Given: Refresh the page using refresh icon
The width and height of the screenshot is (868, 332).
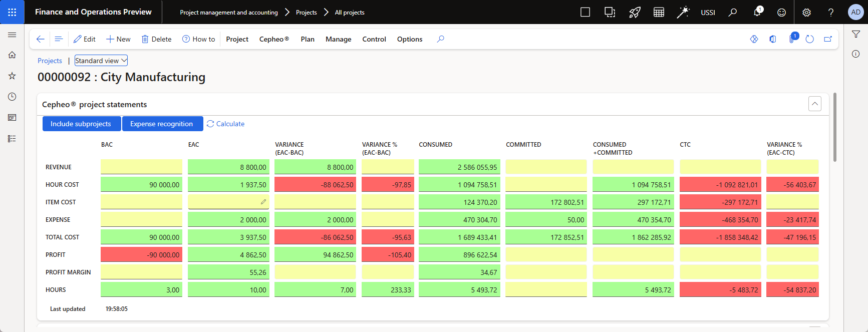Looking at the screenshot, I should click(x=810, y=39).
